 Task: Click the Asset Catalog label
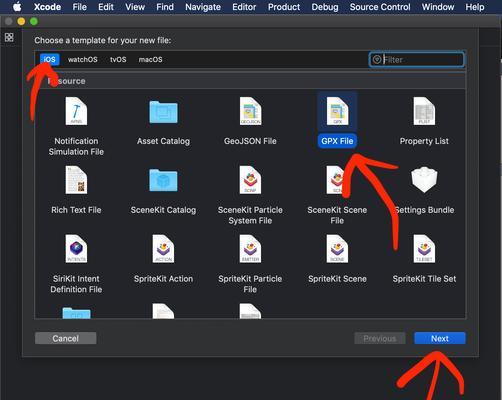[x=163, y=141]
